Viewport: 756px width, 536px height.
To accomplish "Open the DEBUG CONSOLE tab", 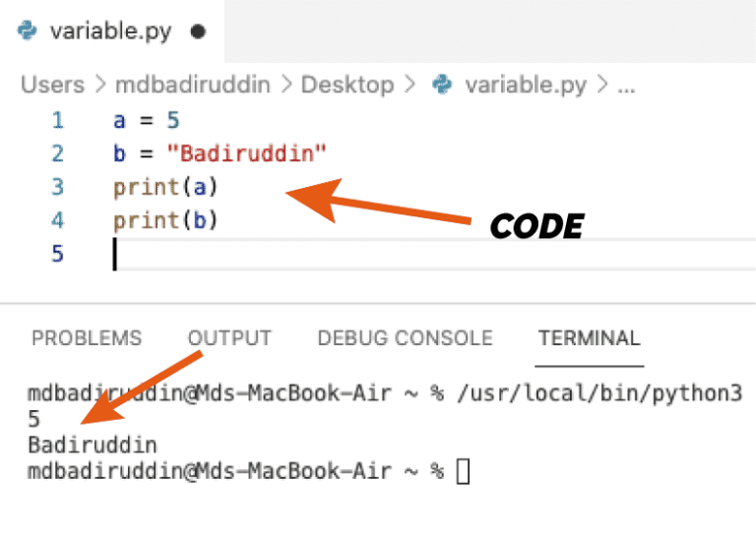I will pyautogui.click(x=405, y=338).
